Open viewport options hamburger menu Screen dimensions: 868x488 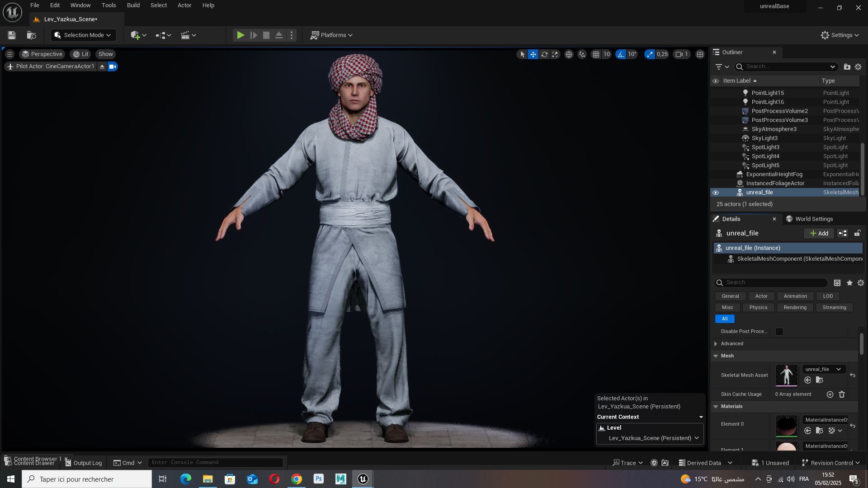pos(9,54)
